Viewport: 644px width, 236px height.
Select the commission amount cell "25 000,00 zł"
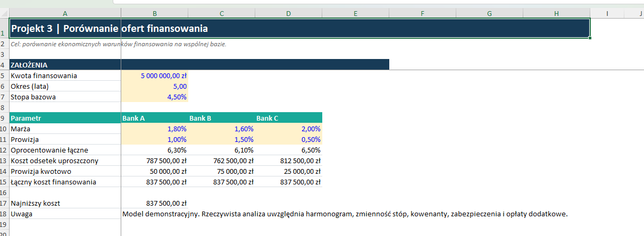click(288, 171)
